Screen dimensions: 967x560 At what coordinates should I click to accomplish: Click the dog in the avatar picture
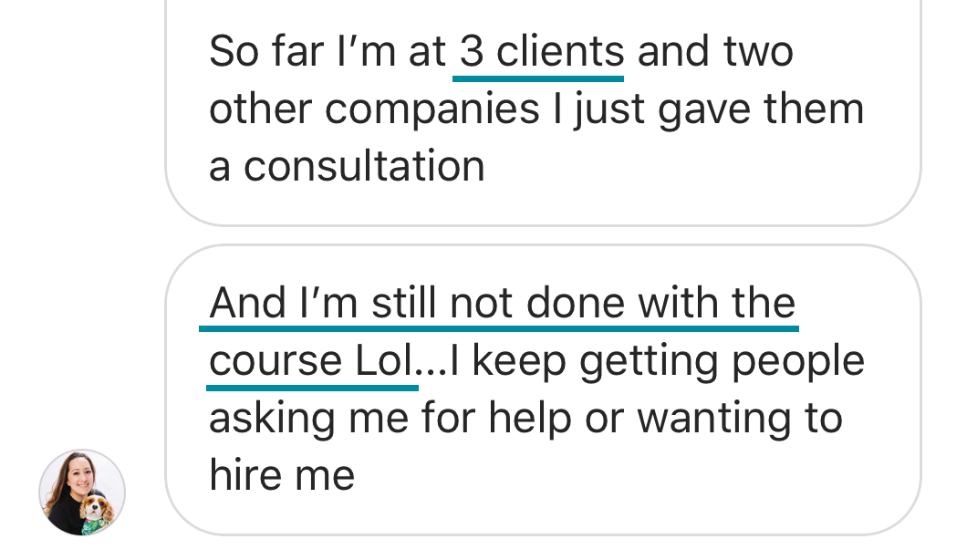click(95, 511)
